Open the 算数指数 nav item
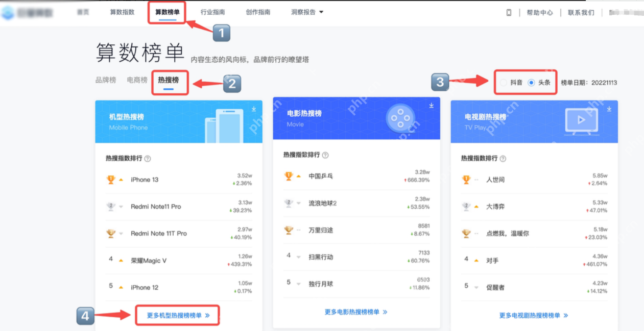 tap(122, 12)
